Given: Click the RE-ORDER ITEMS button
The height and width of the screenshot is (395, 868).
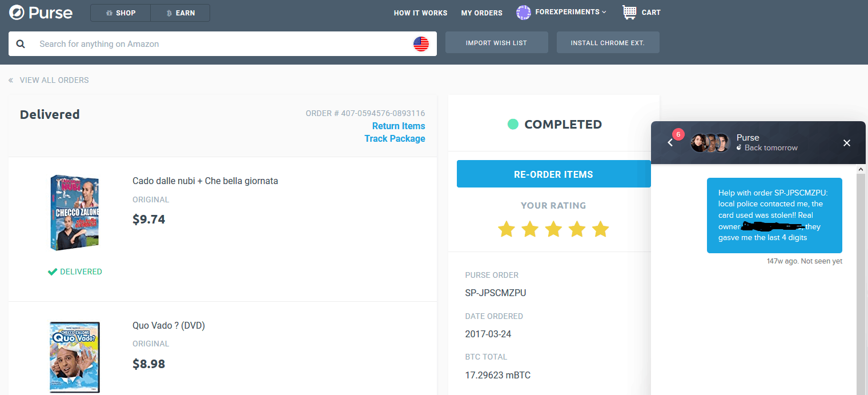Looking at the screenshot, I should tap(553, 174).
